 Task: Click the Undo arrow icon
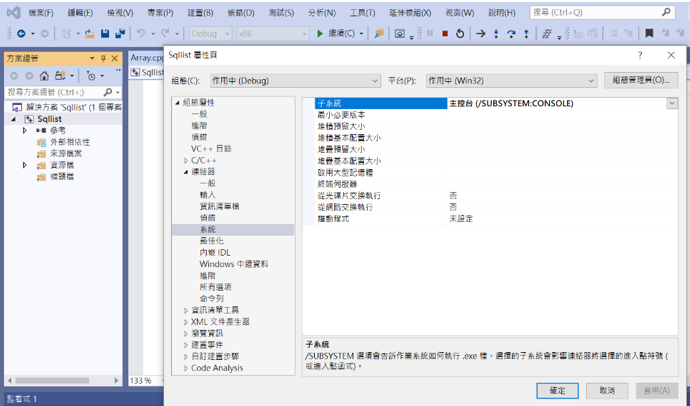click(x=140, y=33)
